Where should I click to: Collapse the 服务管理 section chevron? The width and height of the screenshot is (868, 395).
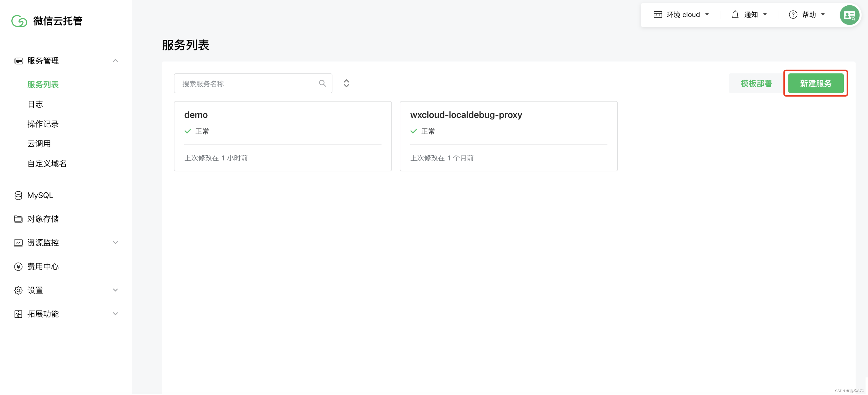tap(115, 61)
